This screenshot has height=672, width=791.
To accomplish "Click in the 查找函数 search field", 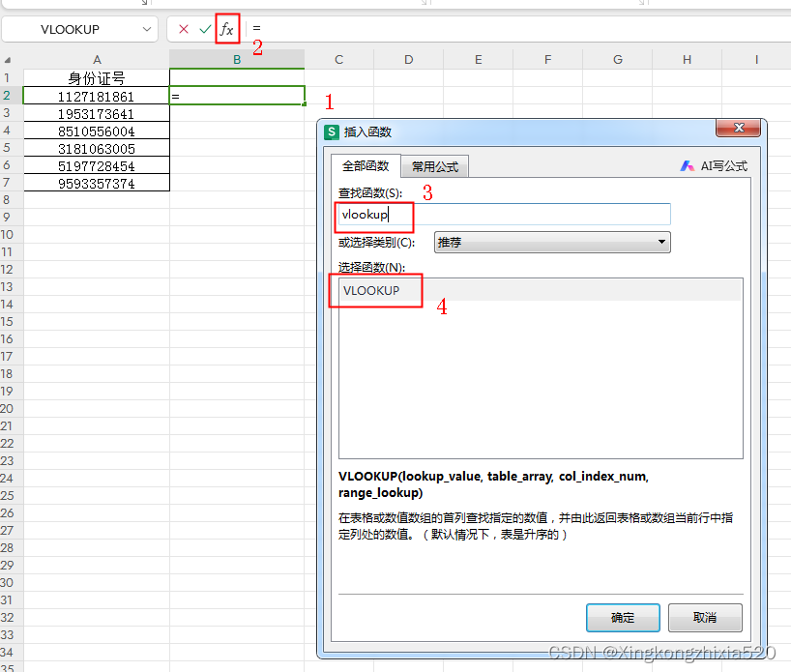I will (504, 215).
